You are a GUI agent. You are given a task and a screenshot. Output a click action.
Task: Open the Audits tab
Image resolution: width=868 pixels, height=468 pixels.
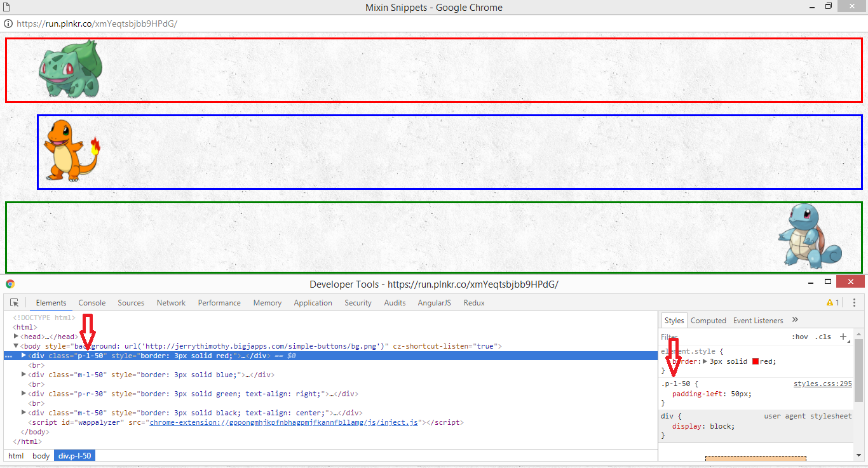click(395, 303)
